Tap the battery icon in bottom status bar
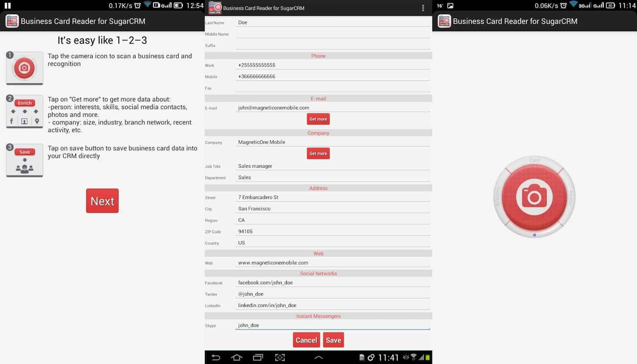The height and width of the screenshot is (364, 637). tap(428, 357)
